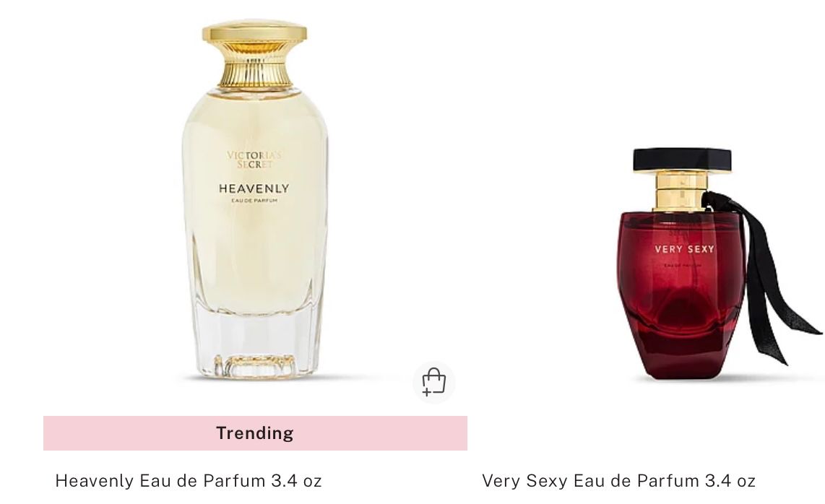
Task: Click the gold collar under the black cap
Action: [681, 191]
